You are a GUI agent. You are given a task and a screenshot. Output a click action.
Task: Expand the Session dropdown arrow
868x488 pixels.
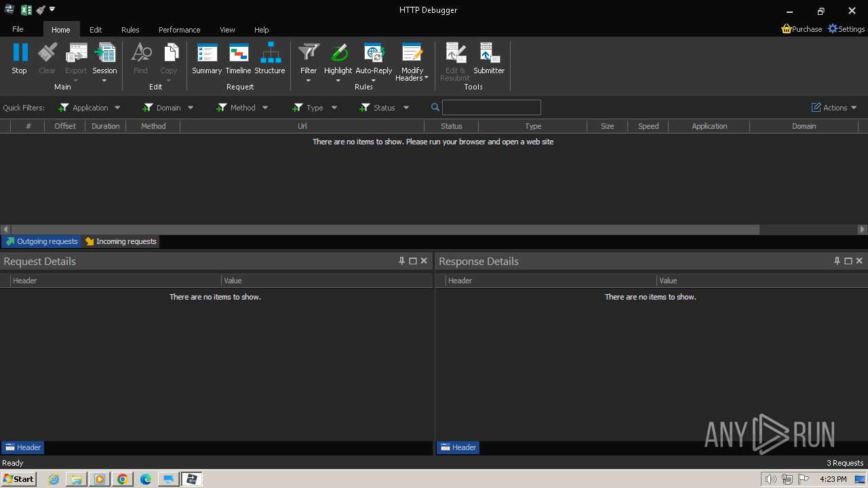click(x=104, y=81)
